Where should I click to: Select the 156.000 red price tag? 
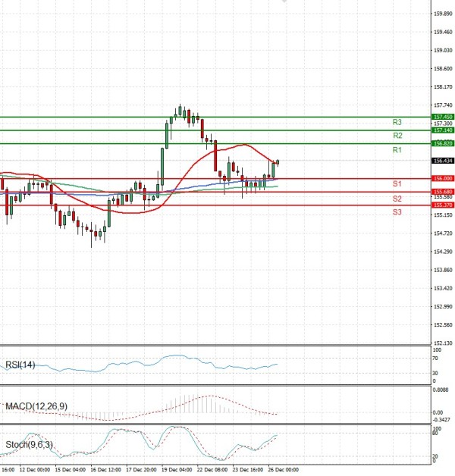click(441, 178)
